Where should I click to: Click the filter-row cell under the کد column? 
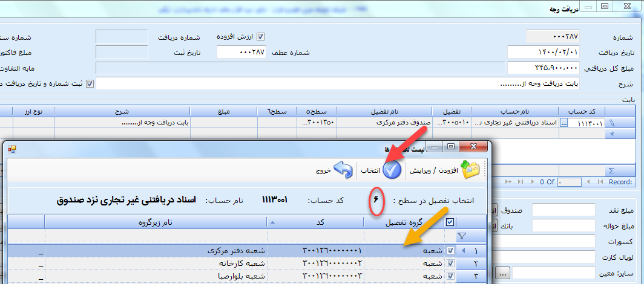pos(315,235)
